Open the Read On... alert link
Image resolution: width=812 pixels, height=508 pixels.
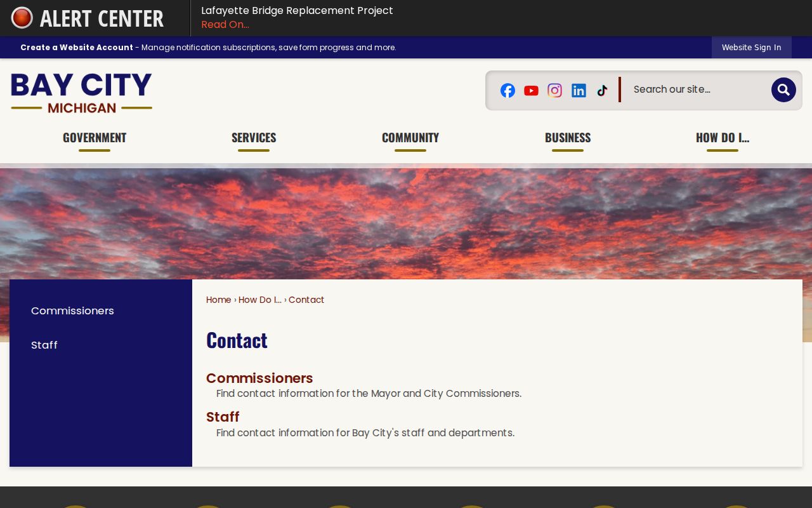click(x=225, y=25)
